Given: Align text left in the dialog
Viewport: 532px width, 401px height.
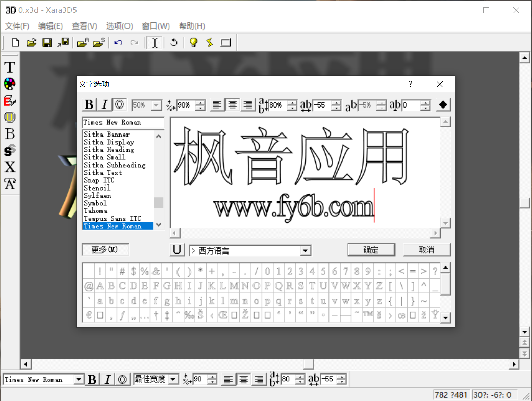Looking at the screenshot, I should (217, 105).
